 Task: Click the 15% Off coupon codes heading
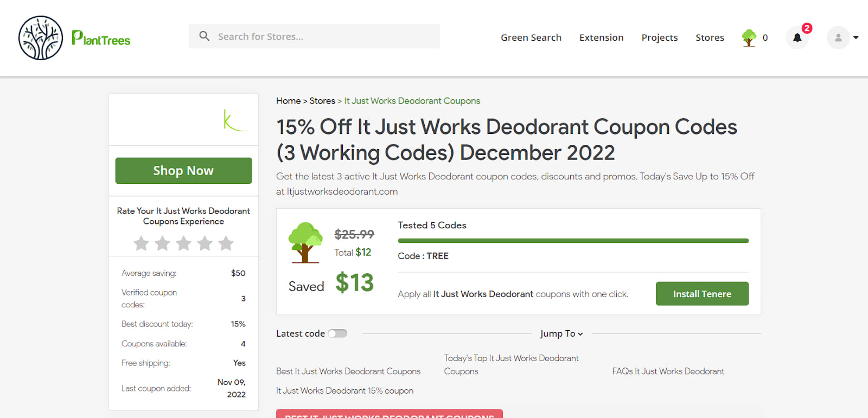point(507,140)
